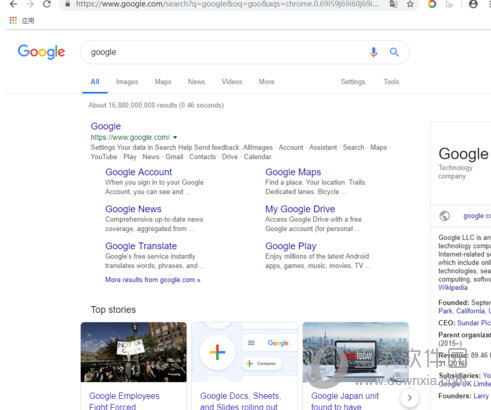491x410 pixels.
Task: Open the Google Japan laptop story thumbnail
Action: tap(356, 352)
